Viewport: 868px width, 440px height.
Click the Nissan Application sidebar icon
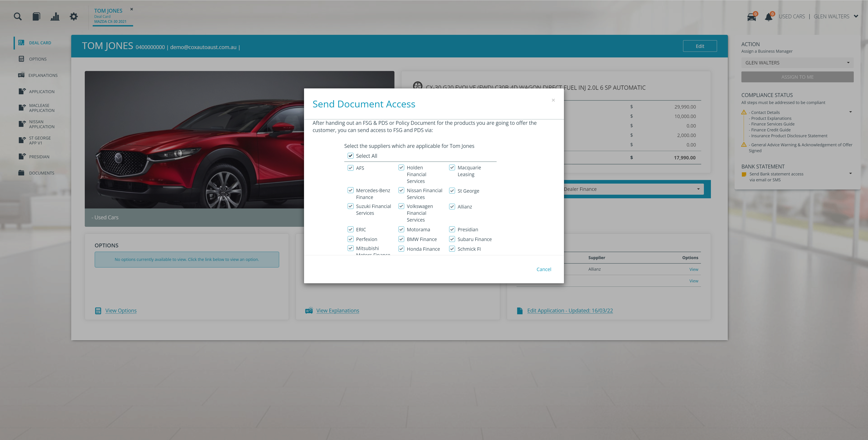coord(22,124)
